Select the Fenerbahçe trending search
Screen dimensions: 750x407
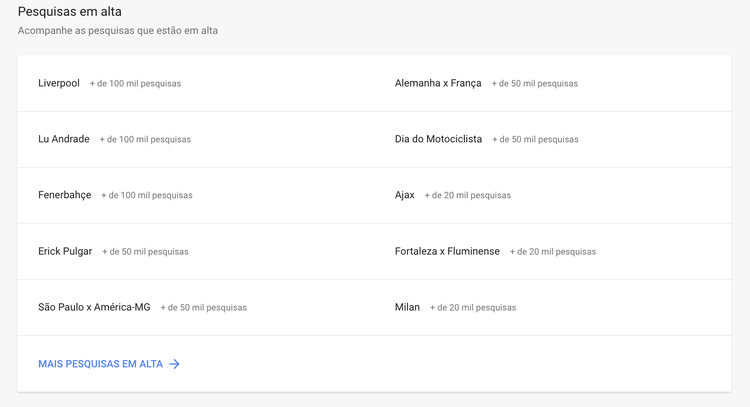[65, 195]
